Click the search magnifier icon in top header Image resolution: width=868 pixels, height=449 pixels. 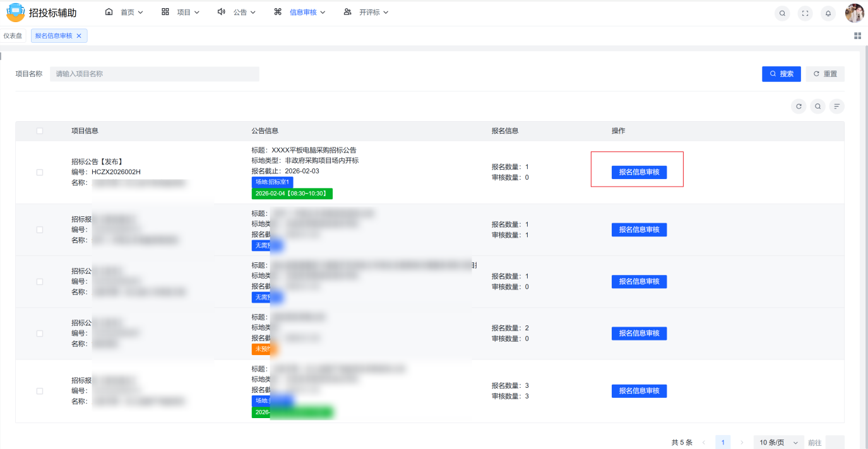pos(782,13)
